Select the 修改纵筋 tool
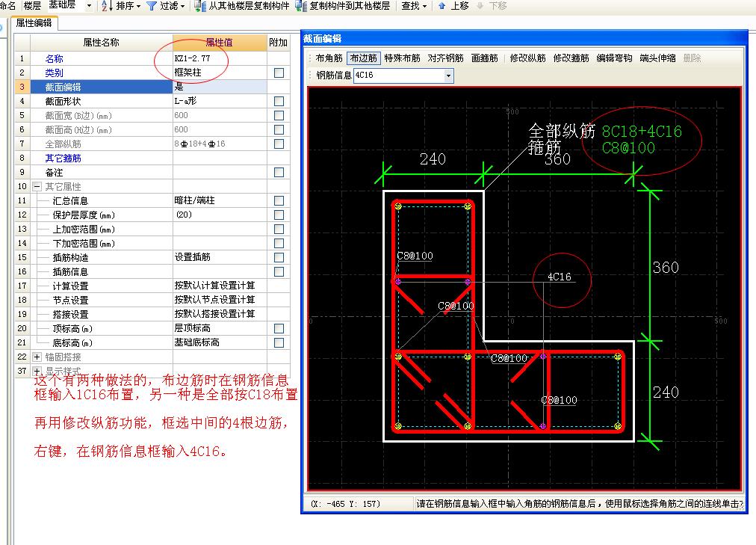 coord(527,58)
